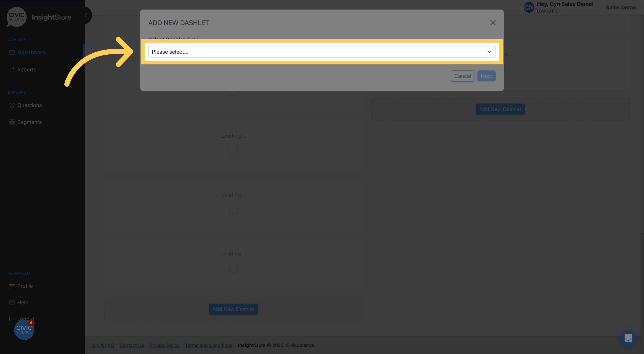Click the Cancel button in dialog
Image resolution: width=644 pixels, height=354 pixels.
[462, 76]
